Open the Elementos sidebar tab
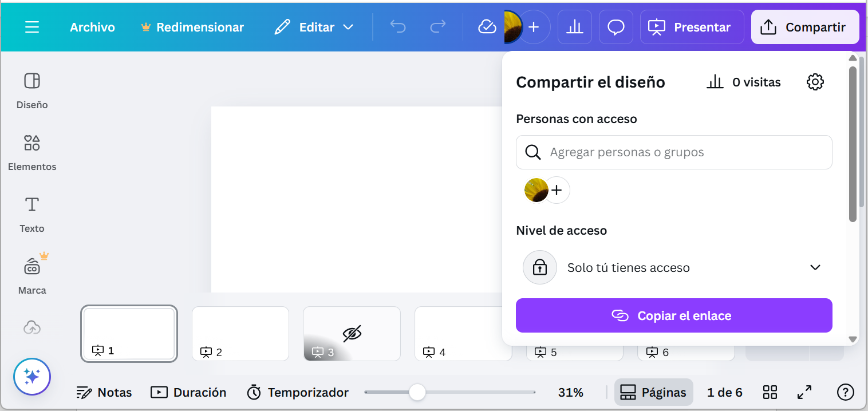This screenshot has height=411, width=868. pos(32,152)
